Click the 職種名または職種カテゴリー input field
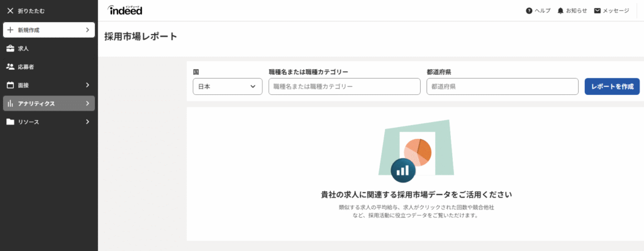This screenshot has height=251, width=644. 345,87
